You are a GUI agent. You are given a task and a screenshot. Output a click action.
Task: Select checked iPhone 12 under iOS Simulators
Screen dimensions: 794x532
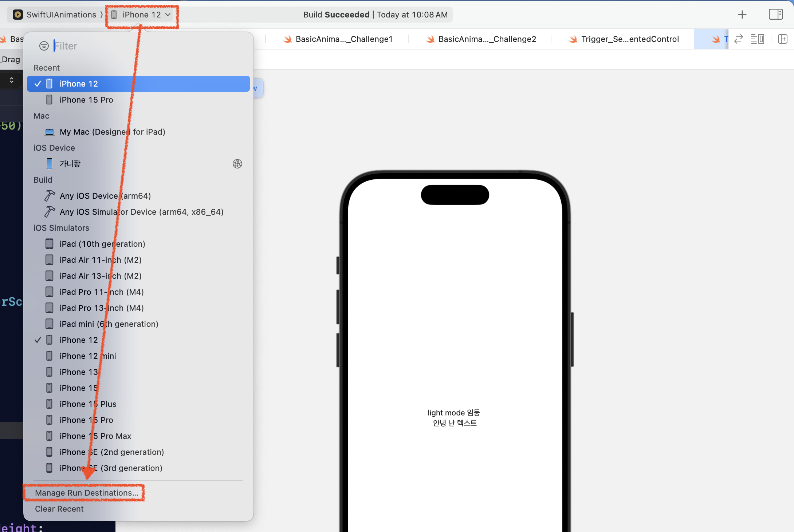point(79,340)
